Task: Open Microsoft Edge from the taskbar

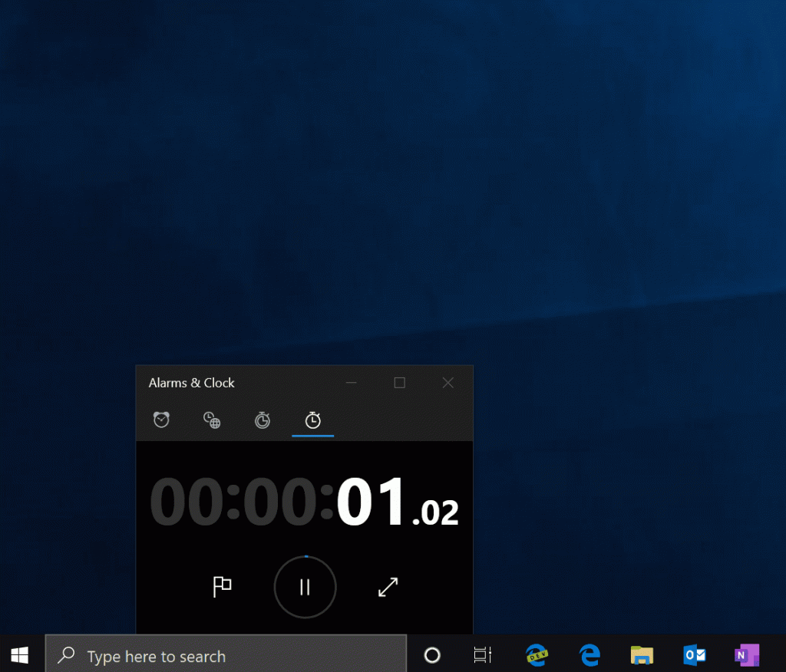Action: coord(589,655)
